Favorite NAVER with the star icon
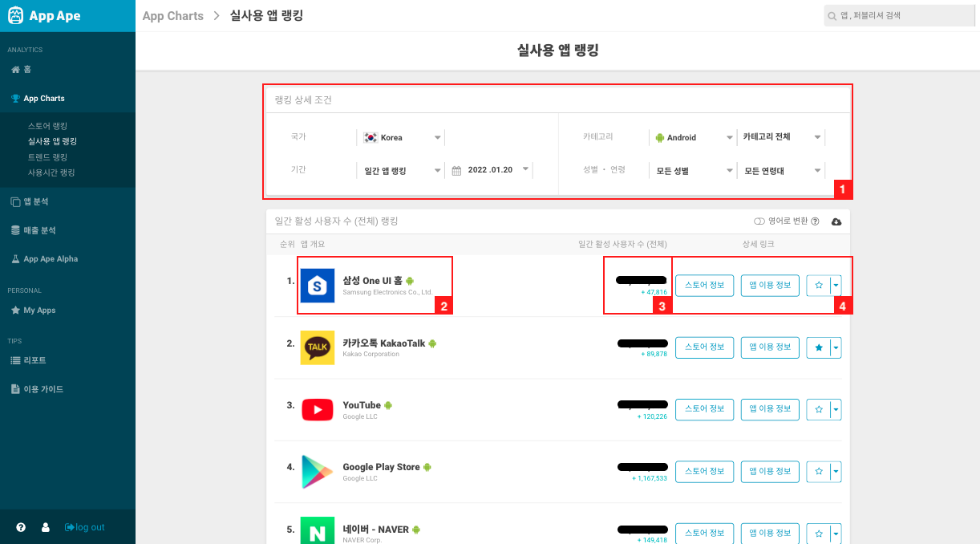Image resolution: width=980 pixels, height=544 pixels. tap(819, 534)
